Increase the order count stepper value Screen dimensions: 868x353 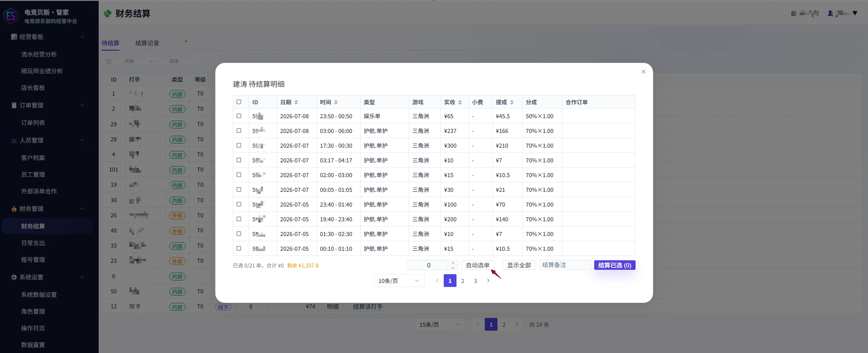pyautogui.click(x=453, y=263)
